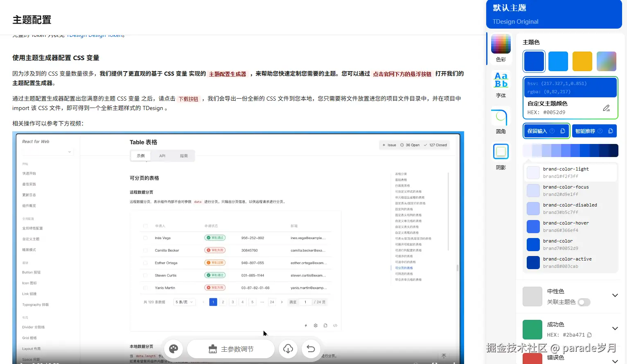
Task: Click the cloud download icon in the video
Action: pos(288,348)
